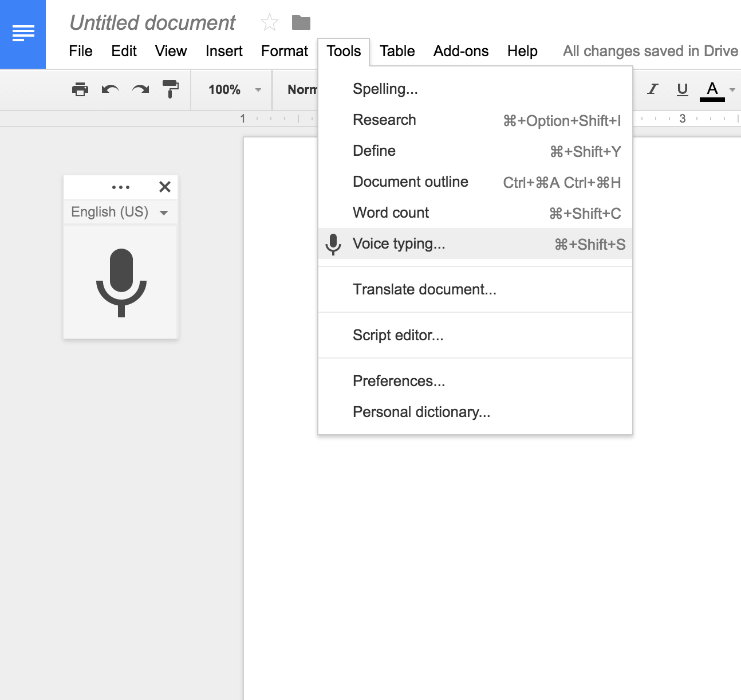Screen dimensions: 741x700
Task: Print the document with the printer icon
Action: pos(80,89)
